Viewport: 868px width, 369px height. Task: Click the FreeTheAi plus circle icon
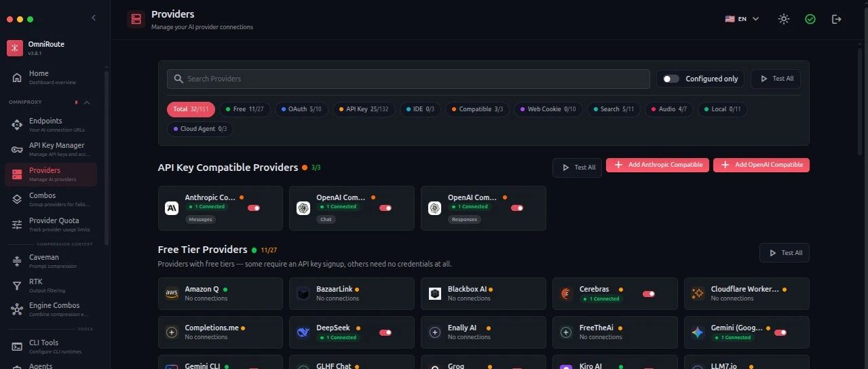click(x=566, y=332)
